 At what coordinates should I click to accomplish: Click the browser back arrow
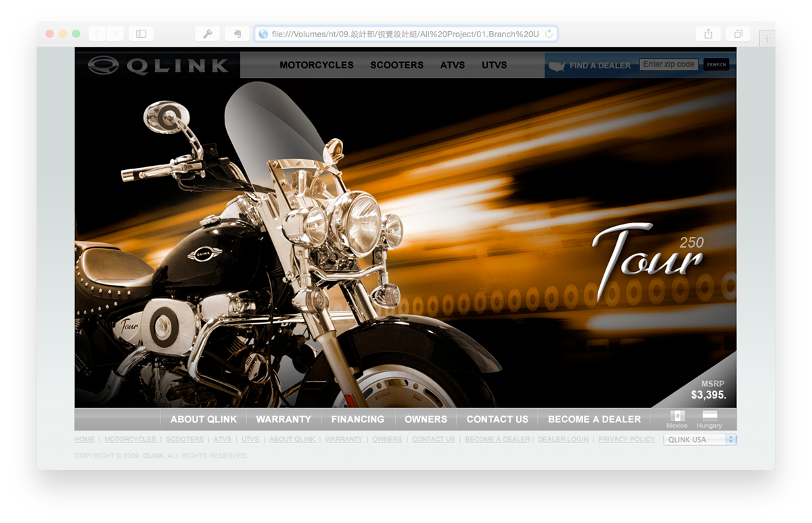(x=97, y=34)
